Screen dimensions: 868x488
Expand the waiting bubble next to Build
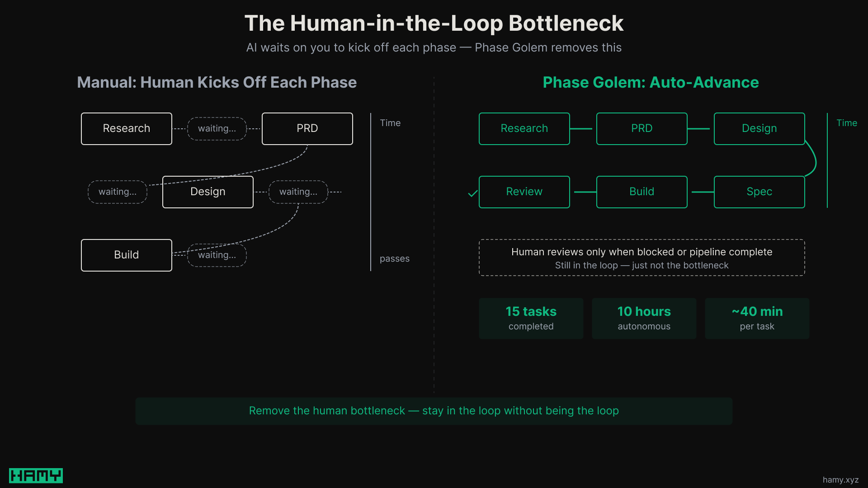(217, 255)
